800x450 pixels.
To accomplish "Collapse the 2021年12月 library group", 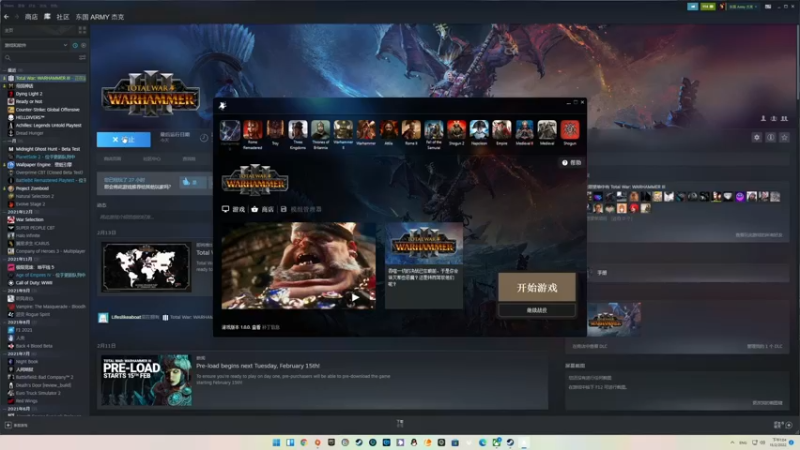I will pyautogui.click(x=19, y=212).
